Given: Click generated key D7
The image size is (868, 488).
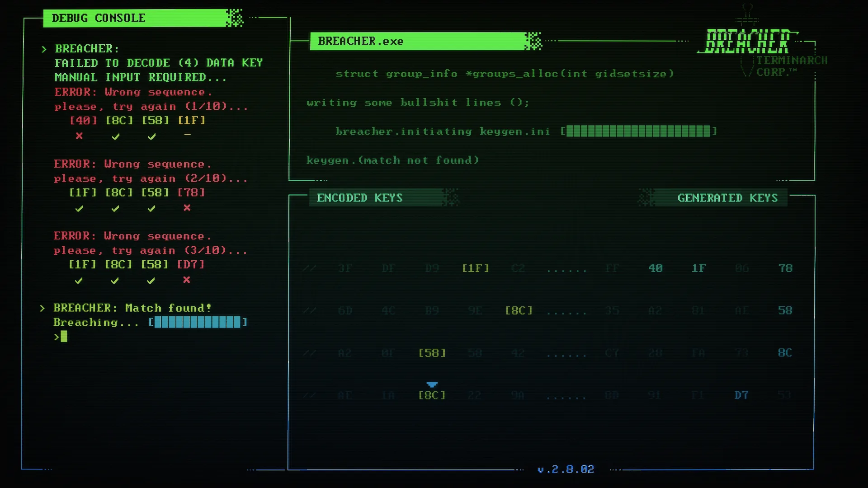Looking at the screenshot, I should [741, 395].
